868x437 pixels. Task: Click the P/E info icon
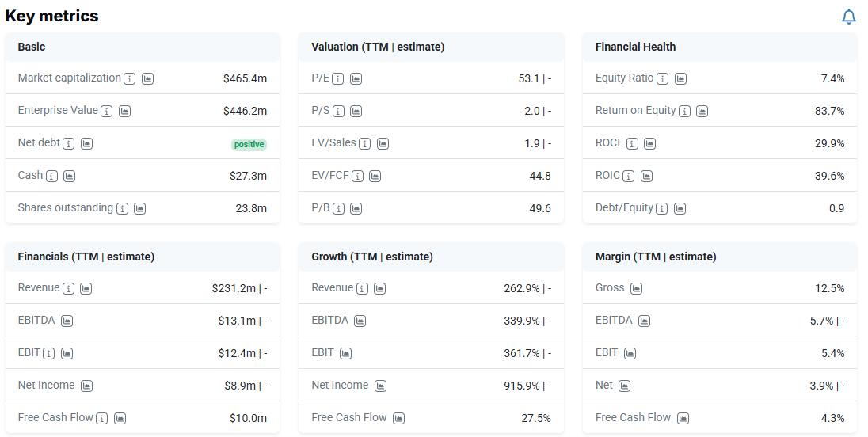(x=337, y=79)
